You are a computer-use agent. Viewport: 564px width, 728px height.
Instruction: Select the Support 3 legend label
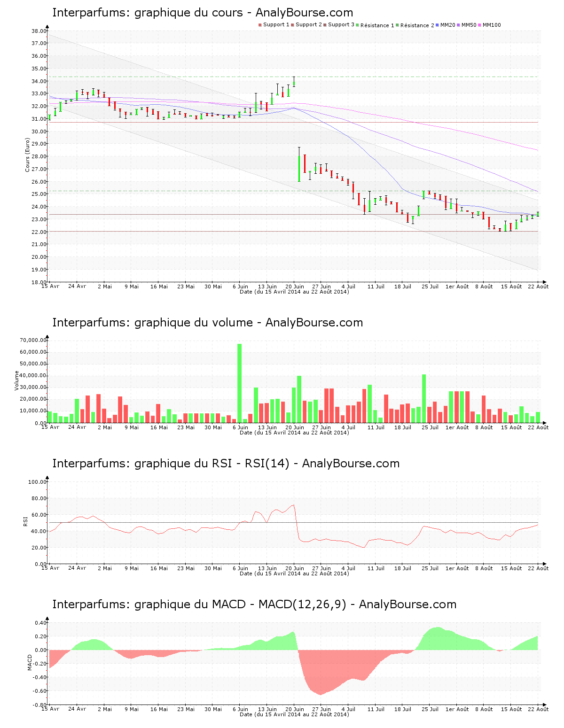pyautogui.click(x=341, y=25)
